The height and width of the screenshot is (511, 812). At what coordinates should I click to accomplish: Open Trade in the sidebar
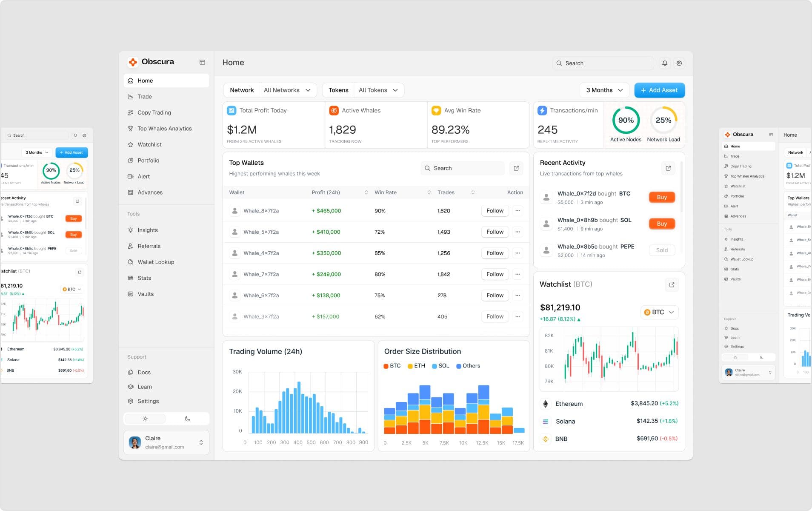[166, 97]
